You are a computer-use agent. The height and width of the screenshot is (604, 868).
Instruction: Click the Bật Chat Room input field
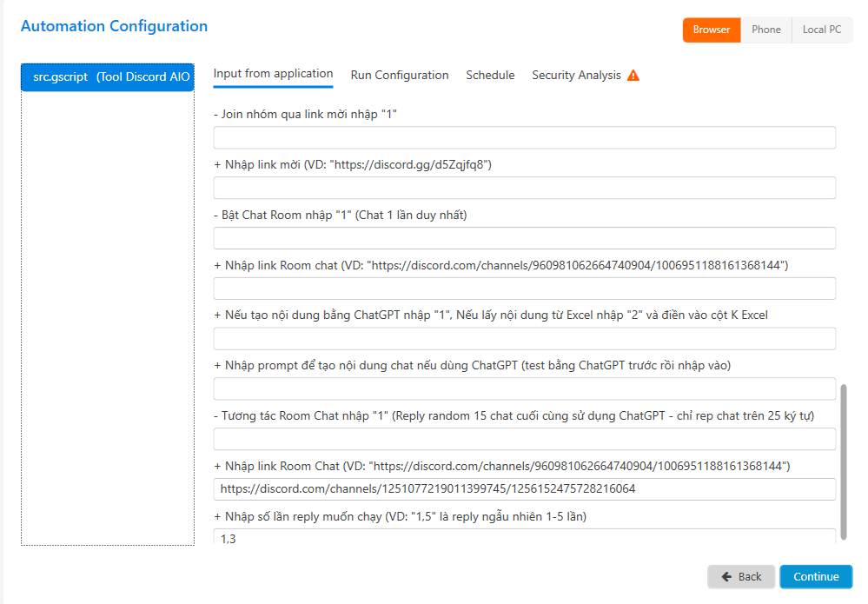tap(524, 238)
